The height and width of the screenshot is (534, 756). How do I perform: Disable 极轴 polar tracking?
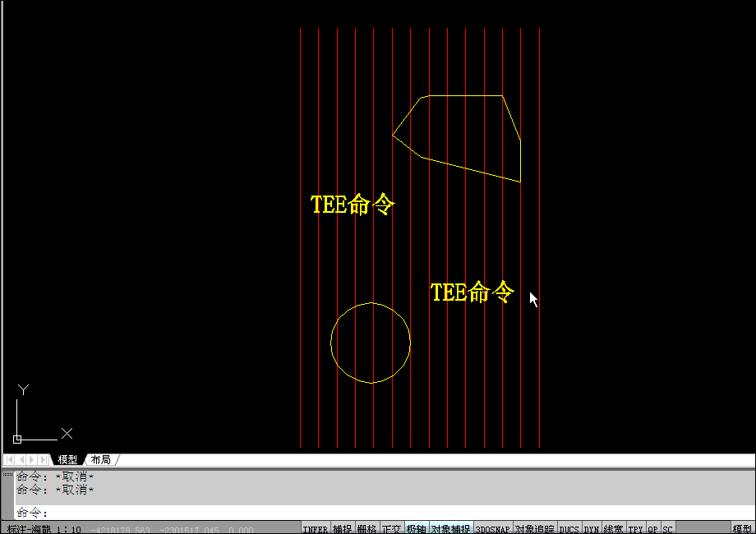pyautogui.click(x=416, y=529)
